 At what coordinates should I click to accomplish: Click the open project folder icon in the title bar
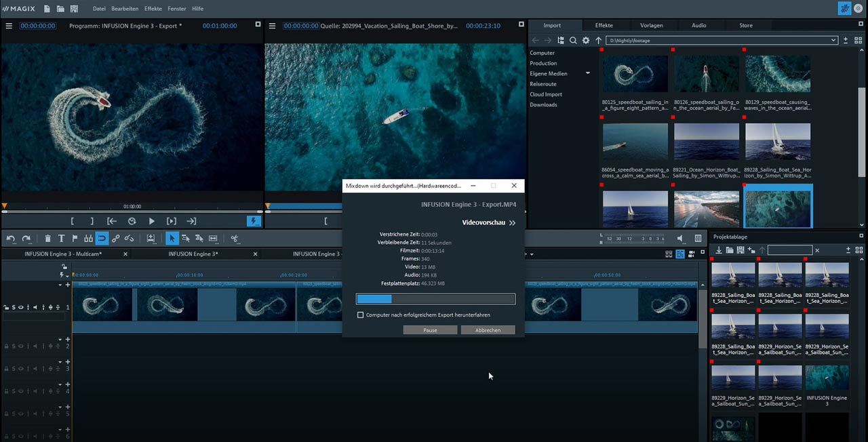[x=60, y=9]
